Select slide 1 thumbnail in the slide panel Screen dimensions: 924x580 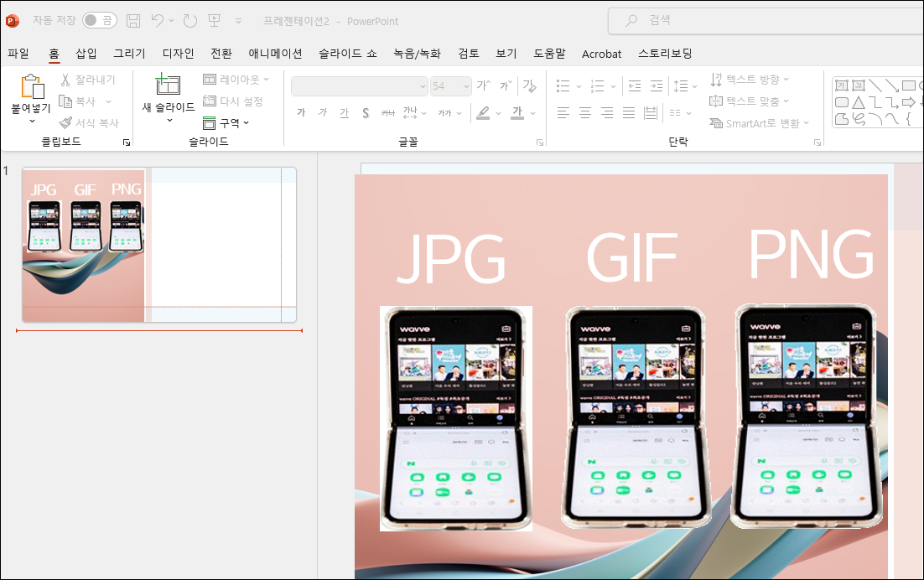158,245
